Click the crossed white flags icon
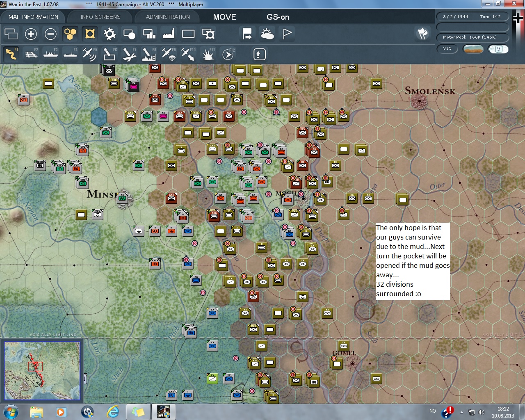The height and width of the screenshot is (420, 525). (x=422, y=34)
